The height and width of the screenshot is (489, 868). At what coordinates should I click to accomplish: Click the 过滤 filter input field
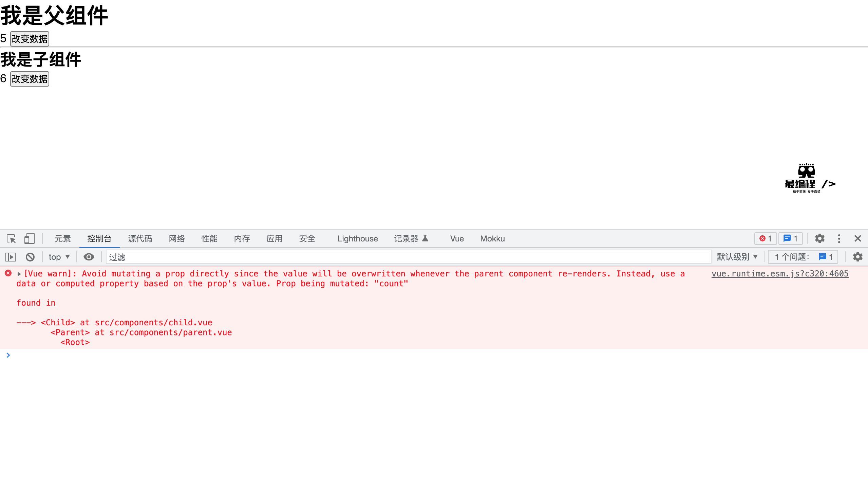[407, 257]
